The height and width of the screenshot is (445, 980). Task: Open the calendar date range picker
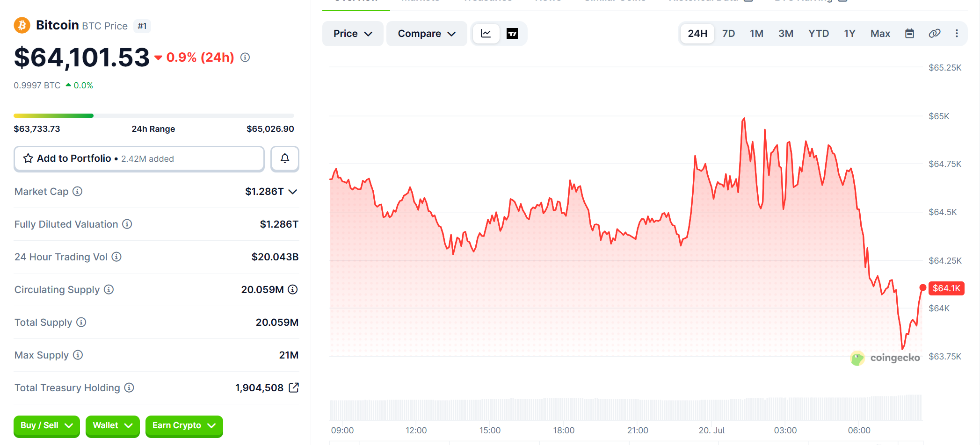pyautogui.click(x=909, y=34)
